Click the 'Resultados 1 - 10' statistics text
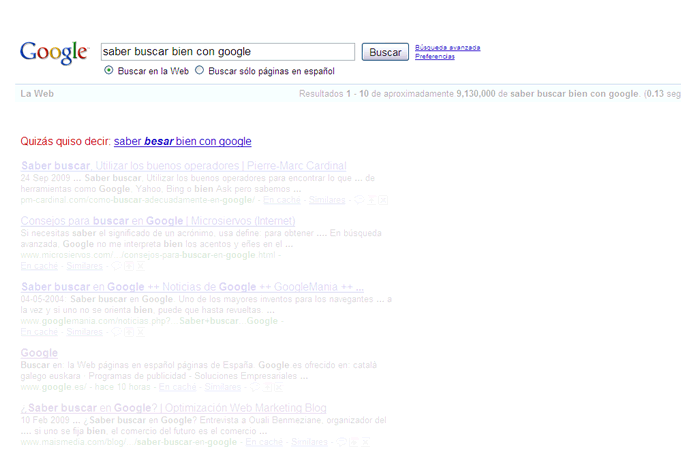 tap(490, 94)
